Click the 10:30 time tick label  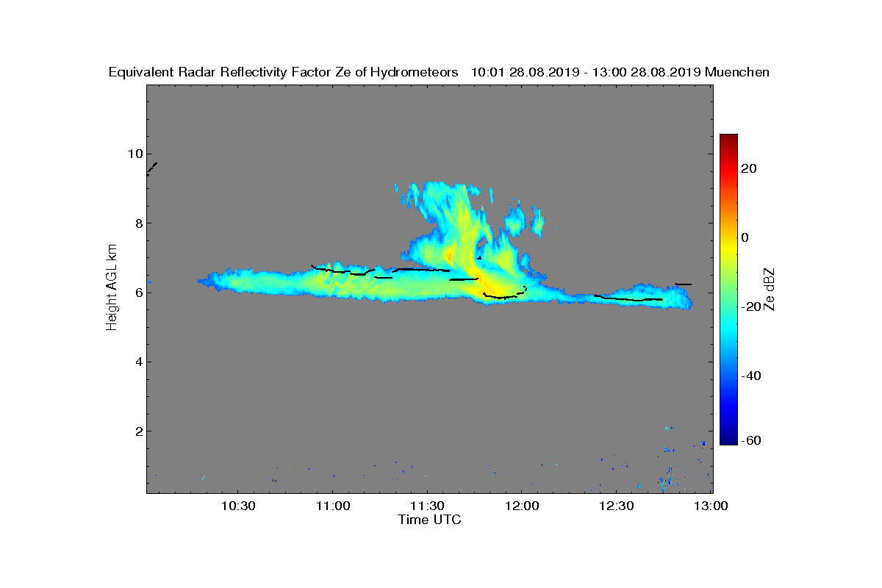tap(237, 506)
